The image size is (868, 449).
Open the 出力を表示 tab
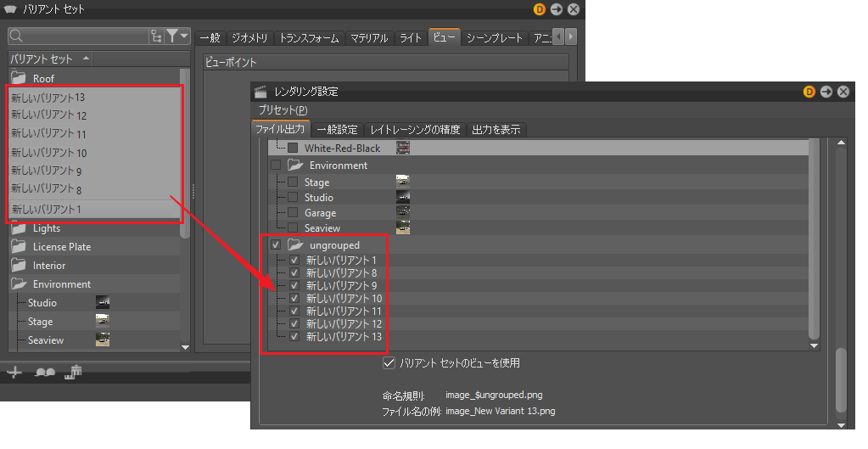[496, 130]
